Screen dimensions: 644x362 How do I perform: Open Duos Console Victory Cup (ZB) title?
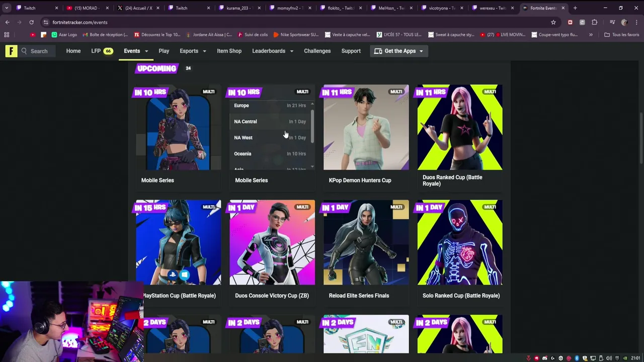click(272, 296)
